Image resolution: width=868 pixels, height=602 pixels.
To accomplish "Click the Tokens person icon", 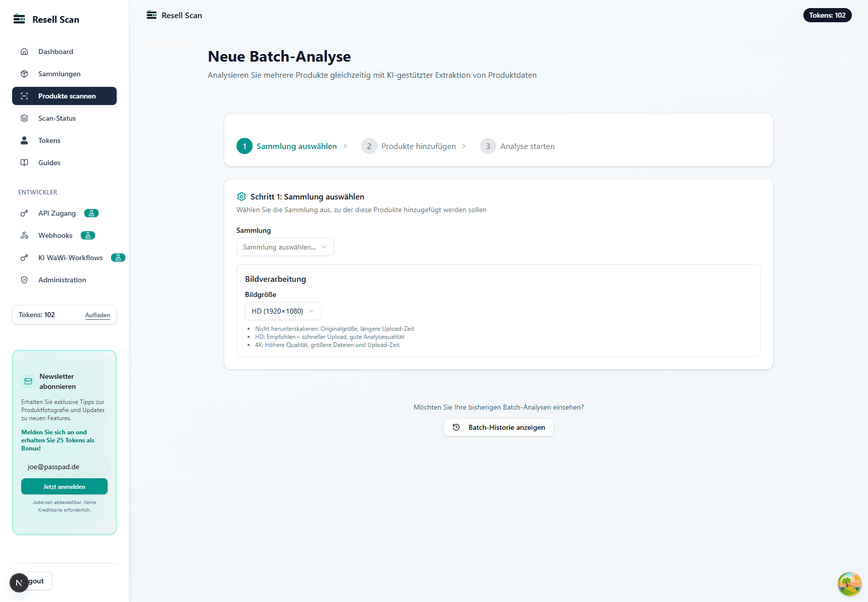I will [24, 140].
